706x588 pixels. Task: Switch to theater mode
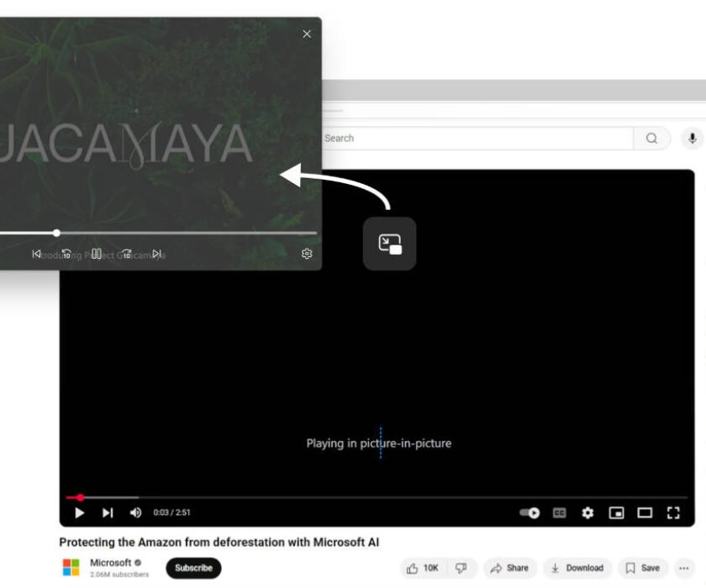click(645, 513)
